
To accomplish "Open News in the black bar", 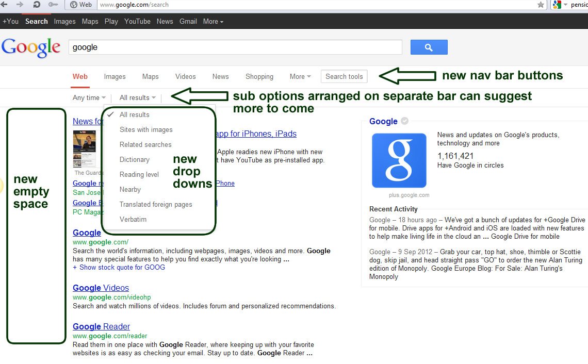I will (165, 21).
